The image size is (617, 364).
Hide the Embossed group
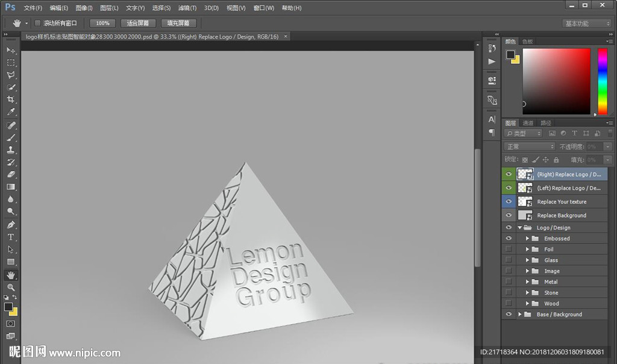509,238
